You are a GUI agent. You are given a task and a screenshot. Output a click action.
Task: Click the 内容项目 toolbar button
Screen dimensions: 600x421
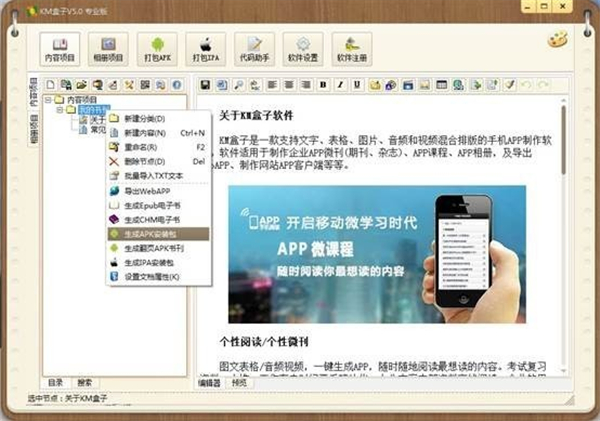(x=60, y=50)
